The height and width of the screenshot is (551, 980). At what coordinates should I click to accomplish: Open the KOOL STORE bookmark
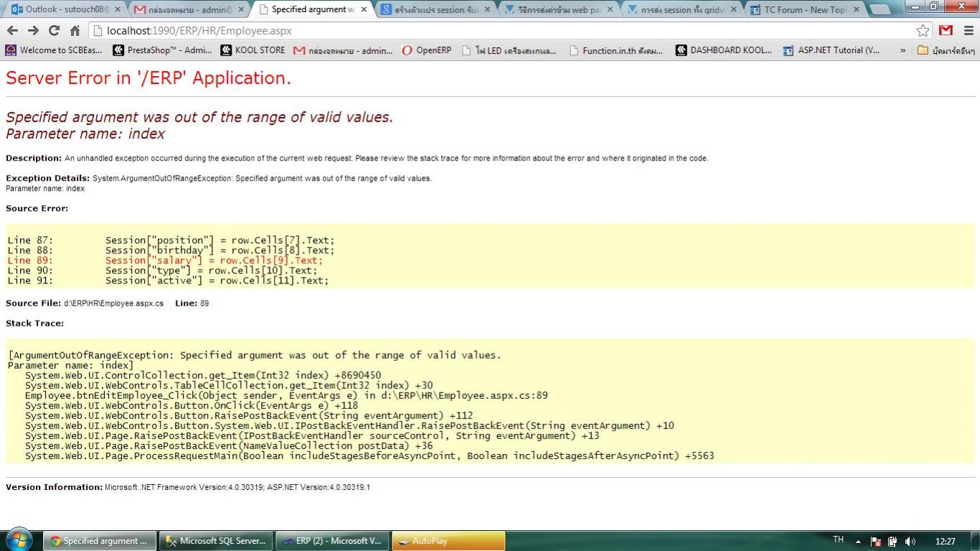pyautogui.click(x=253, y=50)
